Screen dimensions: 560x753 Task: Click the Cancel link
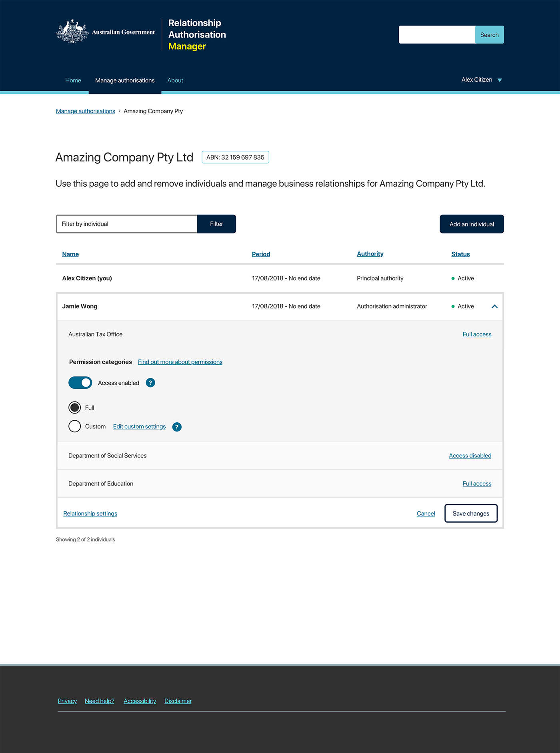tap(426, 513)
